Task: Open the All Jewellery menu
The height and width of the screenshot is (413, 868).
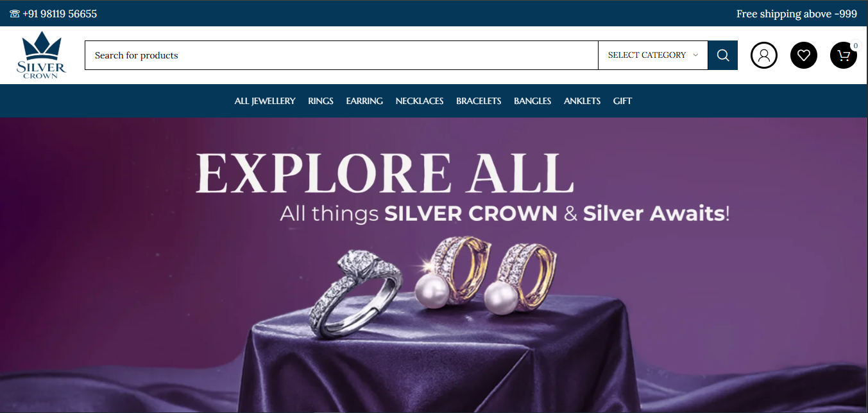Action: (x=265, y=101)
